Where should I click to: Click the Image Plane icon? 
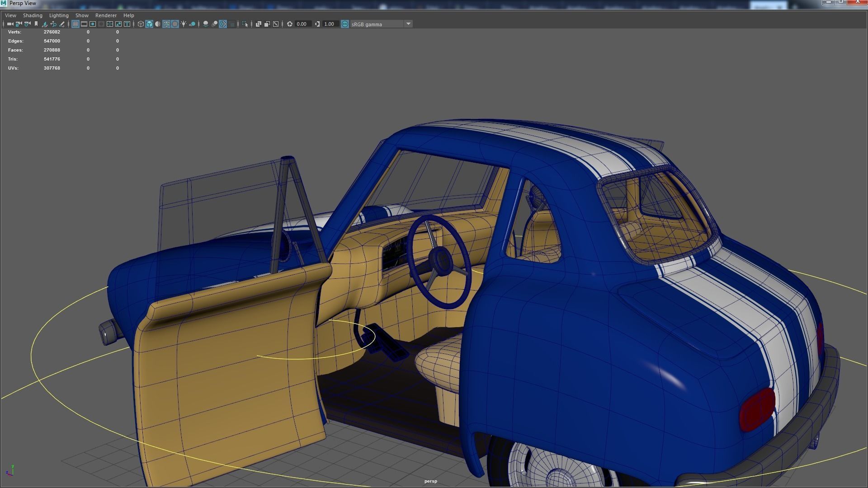click(45, 24)
